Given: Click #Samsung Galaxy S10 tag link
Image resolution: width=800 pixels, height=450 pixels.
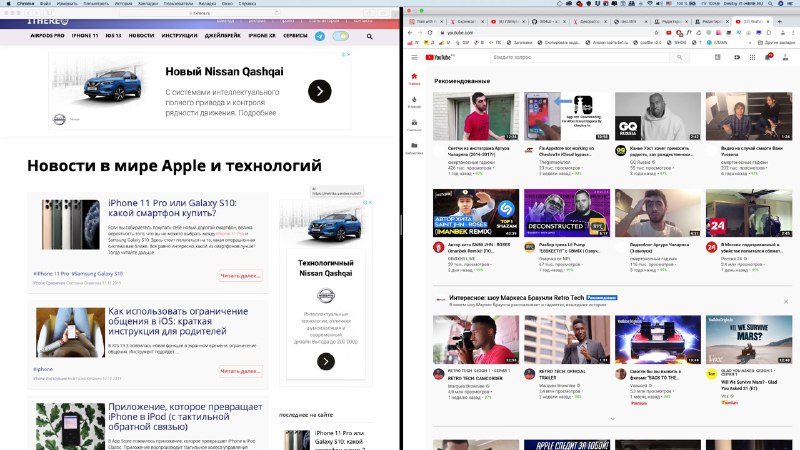Looking at the screenshot, I should (x=97, y=273).
